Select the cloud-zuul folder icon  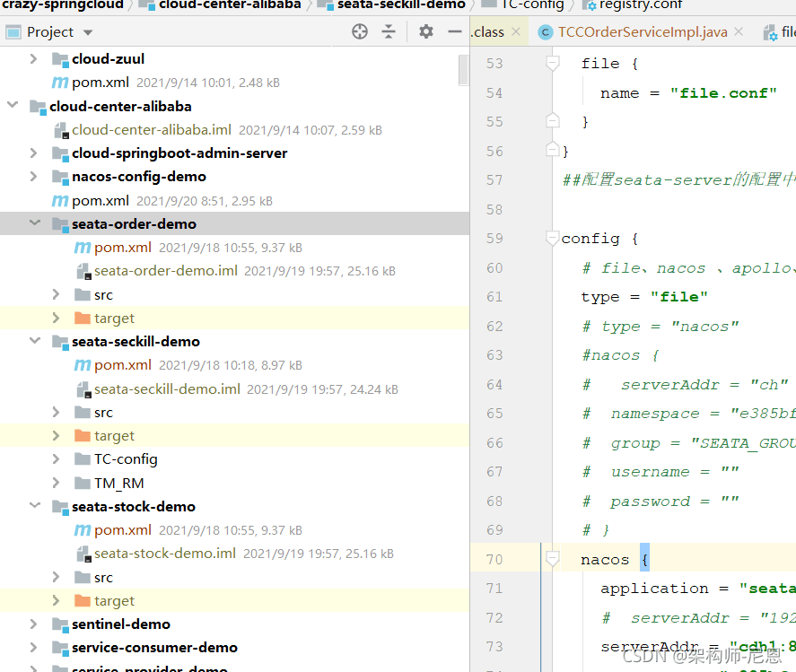coord(60,59)
